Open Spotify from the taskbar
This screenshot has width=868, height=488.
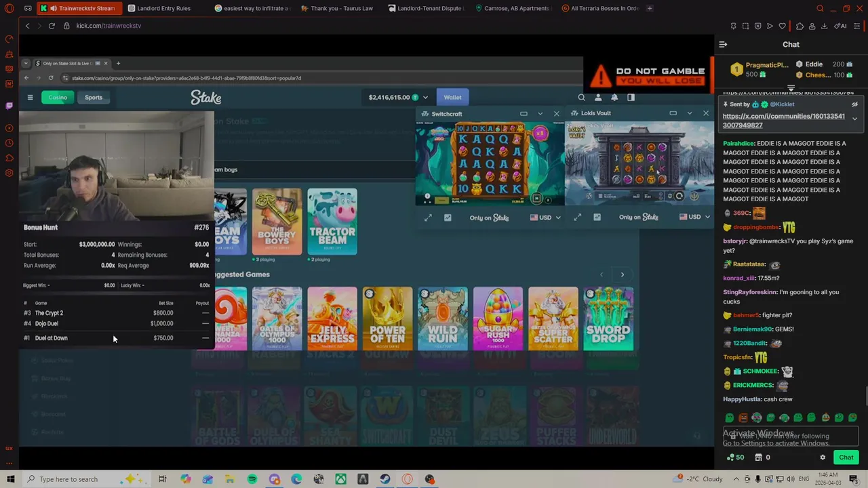[252, 479]
